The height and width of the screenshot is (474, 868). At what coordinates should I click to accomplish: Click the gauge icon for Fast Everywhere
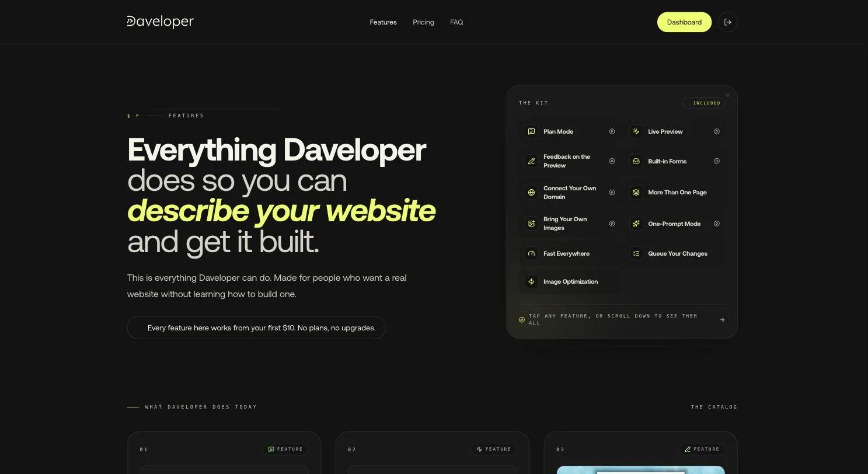pos(531,253)
